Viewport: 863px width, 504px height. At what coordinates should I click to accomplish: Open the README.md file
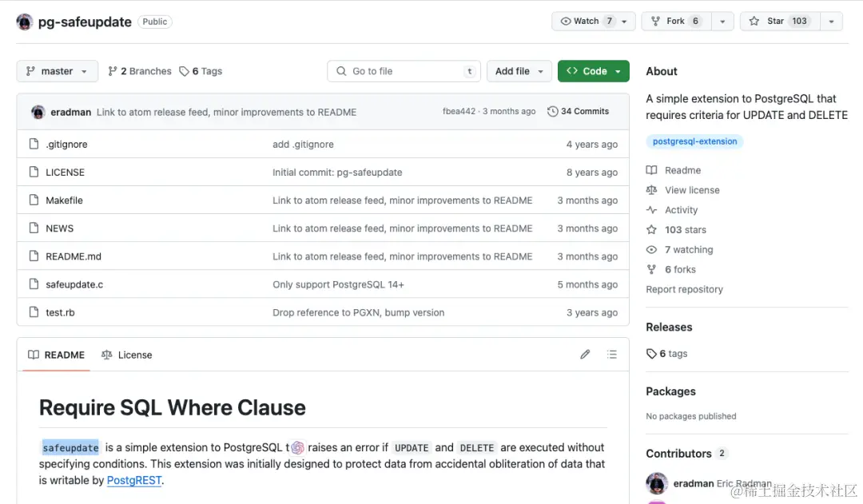(74, 256)
